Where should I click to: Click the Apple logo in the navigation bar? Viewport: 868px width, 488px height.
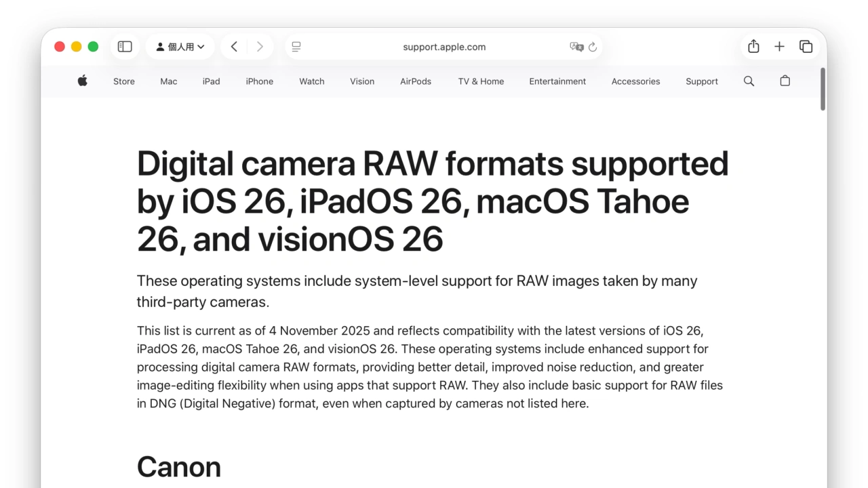tap(81, 81)
